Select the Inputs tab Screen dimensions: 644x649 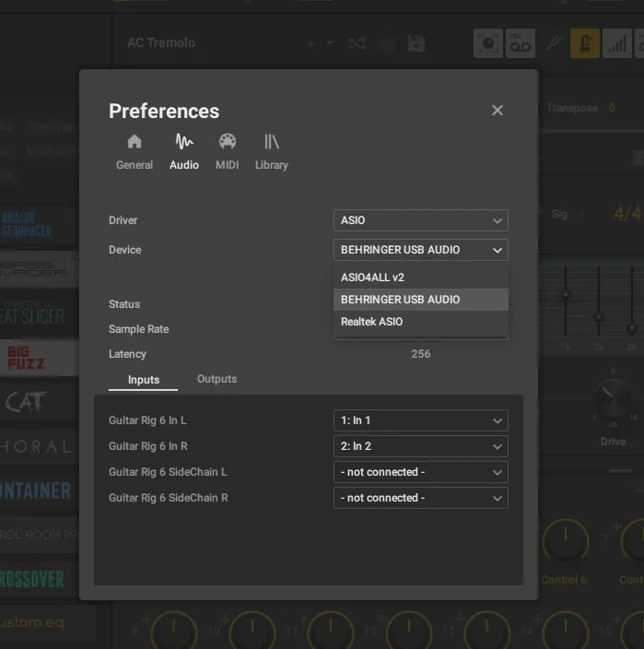click(144, 380)
